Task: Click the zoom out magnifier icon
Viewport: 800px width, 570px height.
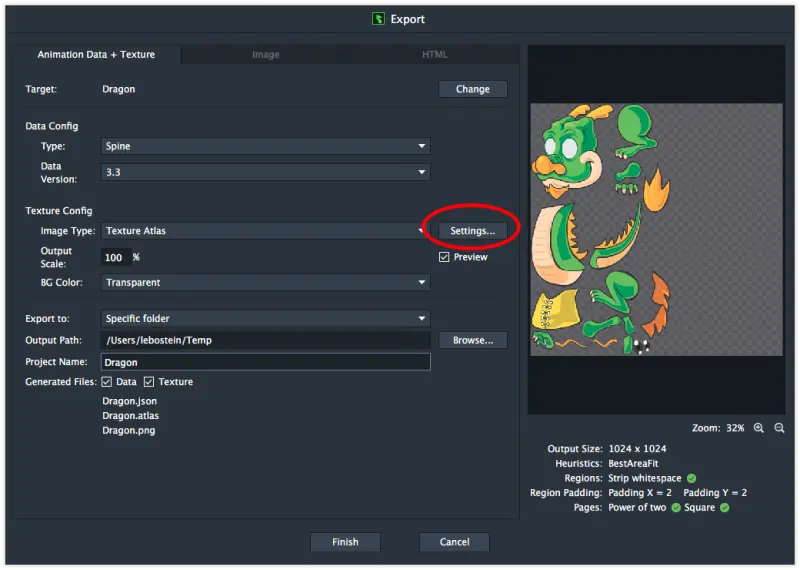Action: [779, 428]
